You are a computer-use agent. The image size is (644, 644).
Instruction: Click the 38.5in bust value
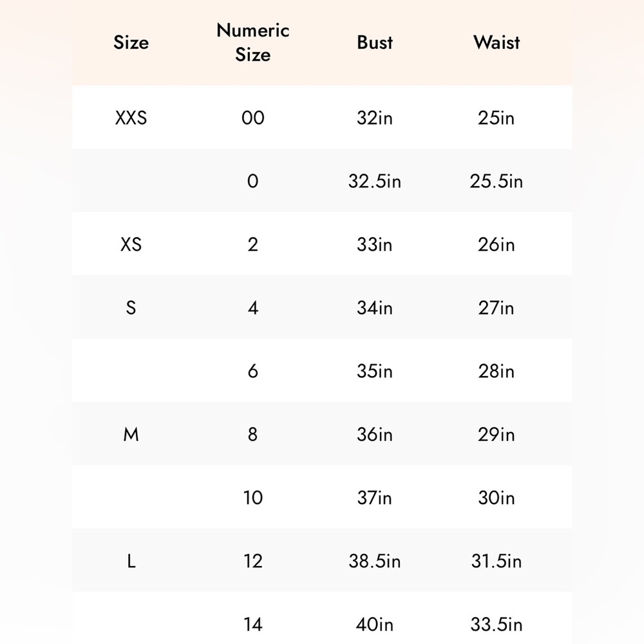[375, 561]
